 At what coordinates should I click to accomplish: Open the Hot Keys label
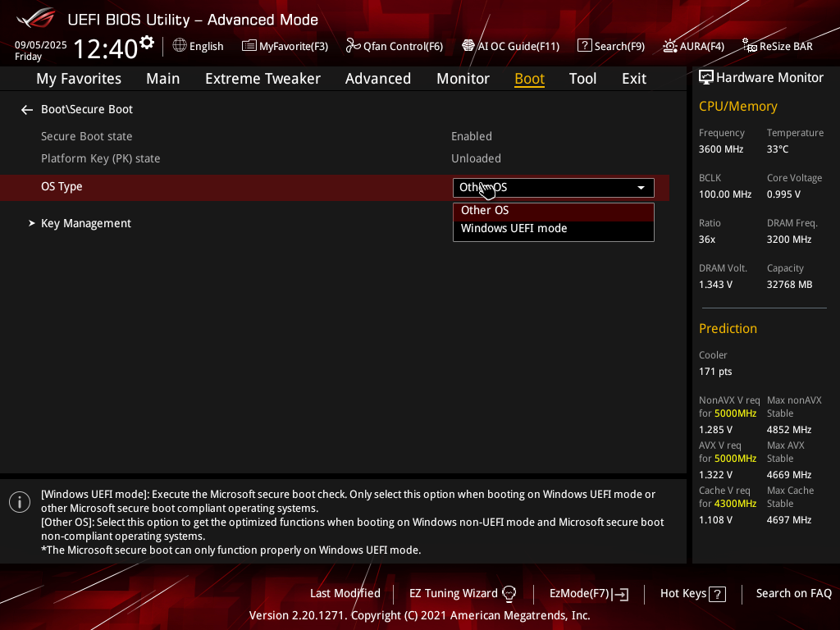683,594
